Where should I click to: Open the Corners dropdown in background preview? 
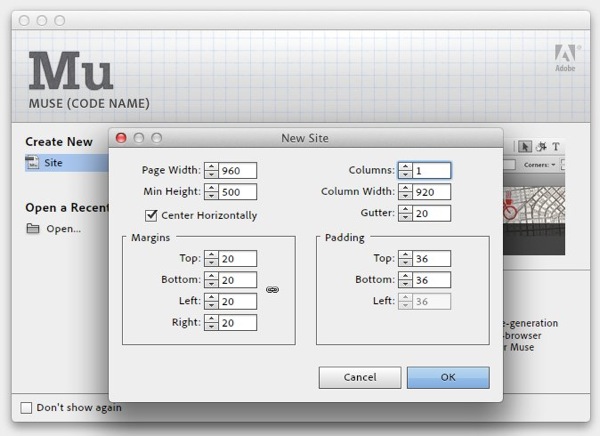click(540, 165)
